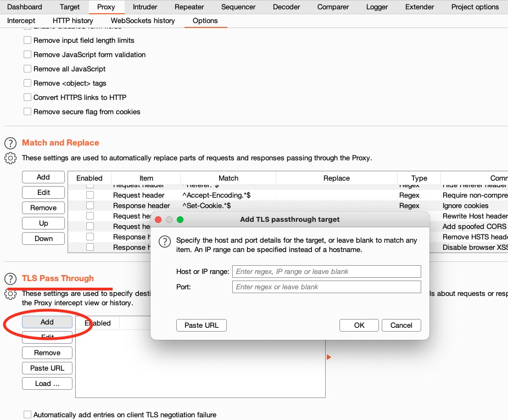
Task: Select the ^Accept-Encoding.*$ match cell
Action: [x=228, y=195]
